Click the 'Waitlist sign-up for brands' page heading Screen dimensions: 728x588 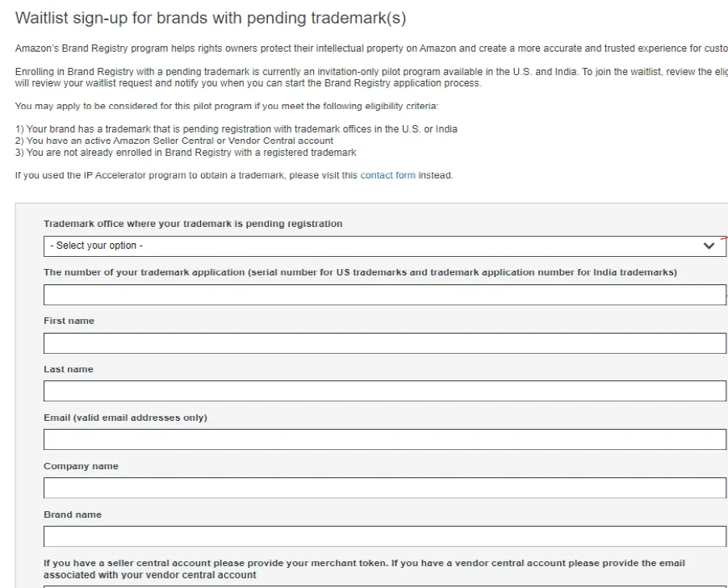pos(211,18)
